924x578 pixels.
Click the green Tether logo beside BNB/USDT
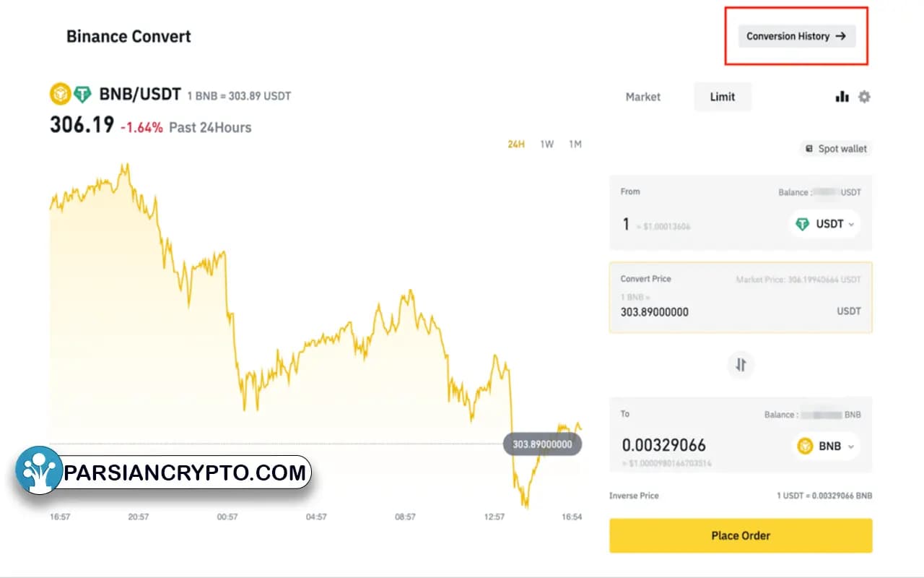click(x=82, y=94)
